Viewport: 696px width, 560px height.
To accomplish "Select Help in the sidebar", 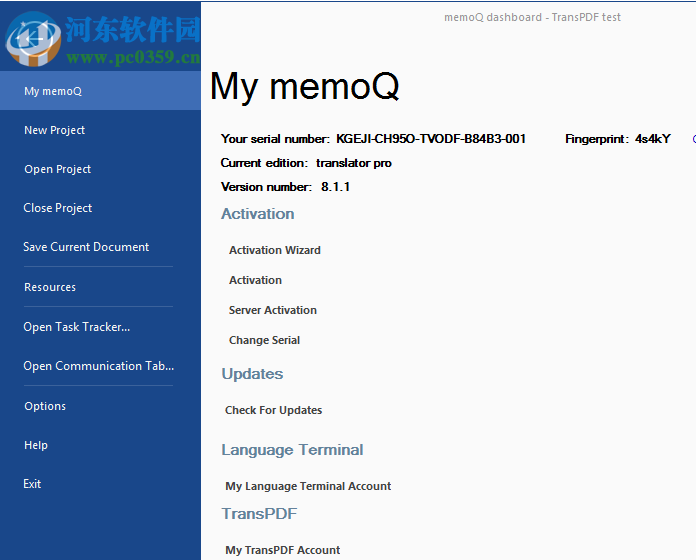I will coord(36,445).
